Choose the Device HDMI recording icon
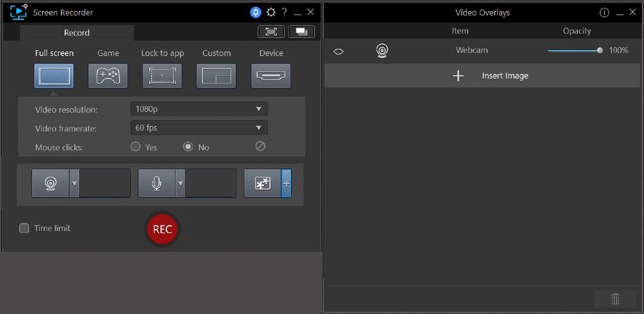Image resolution: width=644 pixels, height=314 pixels. point(270,76)
